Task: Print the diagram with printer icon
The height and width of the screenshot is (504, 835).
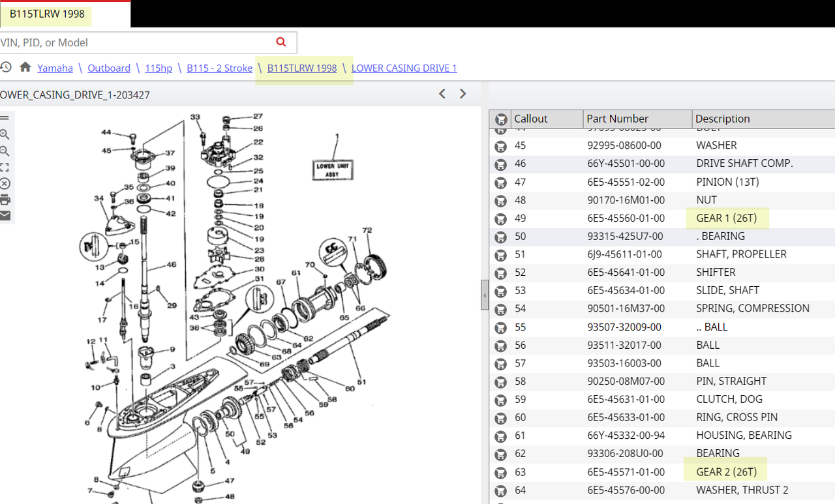Action: [x=5, y=200]
